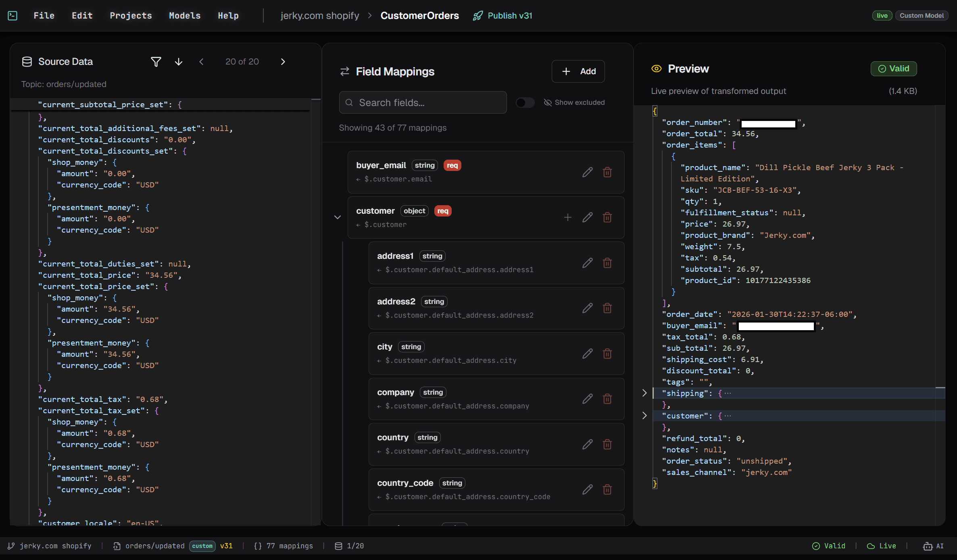This screenshot has height=560, width=957.
Task: Click the down arrow icon in Source Data
Action: coord(178,62)
